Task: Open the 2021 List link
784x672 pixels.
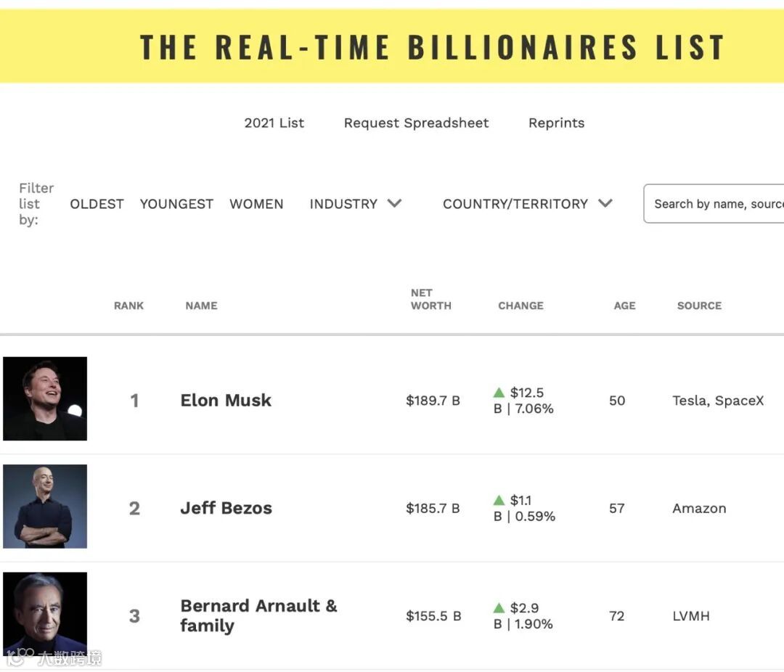Action: pos(274,123)
